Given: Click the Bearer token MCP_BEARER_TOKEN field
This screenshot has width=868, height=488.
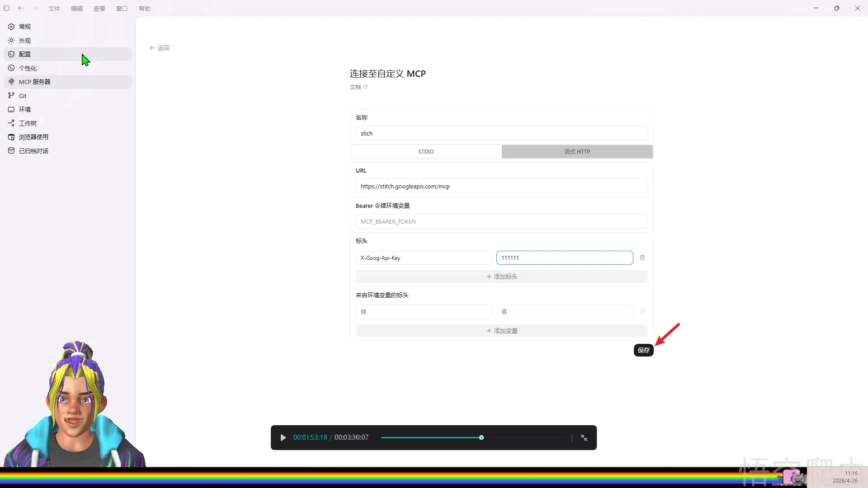Looking at the screenshot, I should (x=501, y=221).
